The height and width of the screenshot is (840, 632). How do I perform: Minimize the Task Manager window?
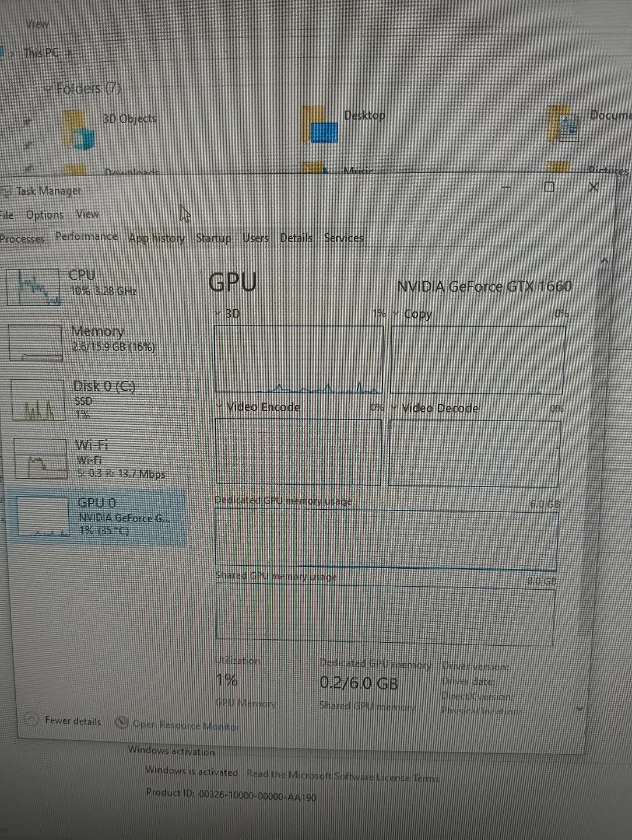point(505,187)
